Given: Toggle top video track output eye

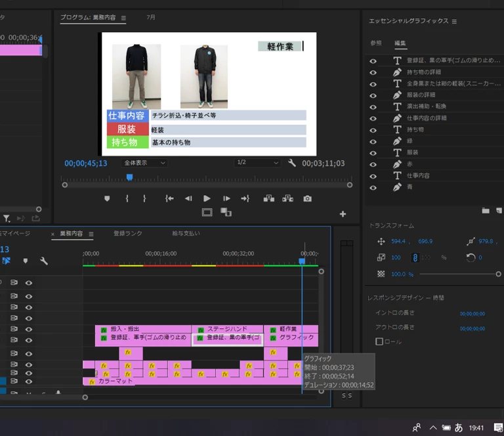Looking at the screenshot, I should 29,282.
